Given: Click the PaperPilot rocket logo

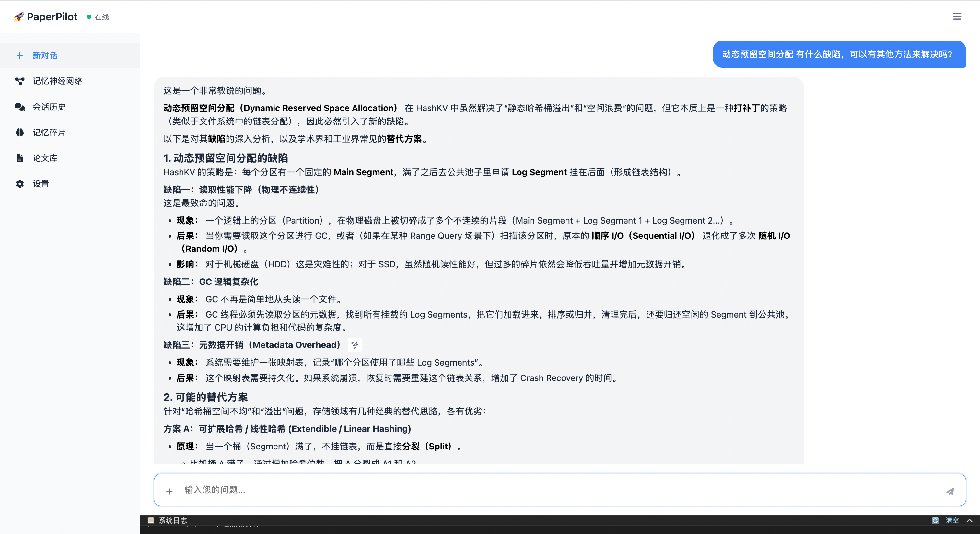Looking at the screenshot, I should [x=19, y=17].
